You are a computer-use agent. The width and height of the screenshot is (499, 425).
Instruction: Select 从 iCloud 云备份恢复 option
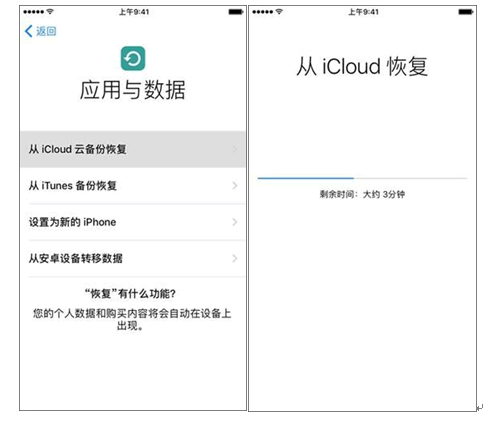point(133,149)
